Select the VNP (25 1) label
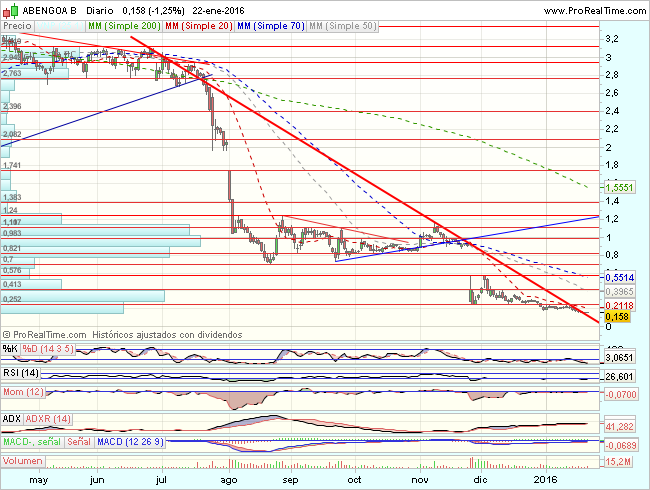Viewport: 650px width, 490px height. tap(60, 26)
